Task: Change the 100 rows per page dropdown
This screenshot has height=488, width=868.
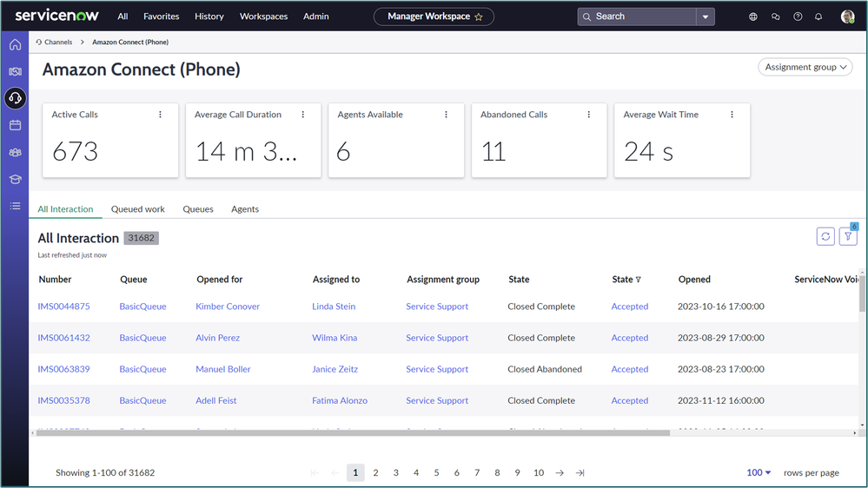Action: pos(759,472)
